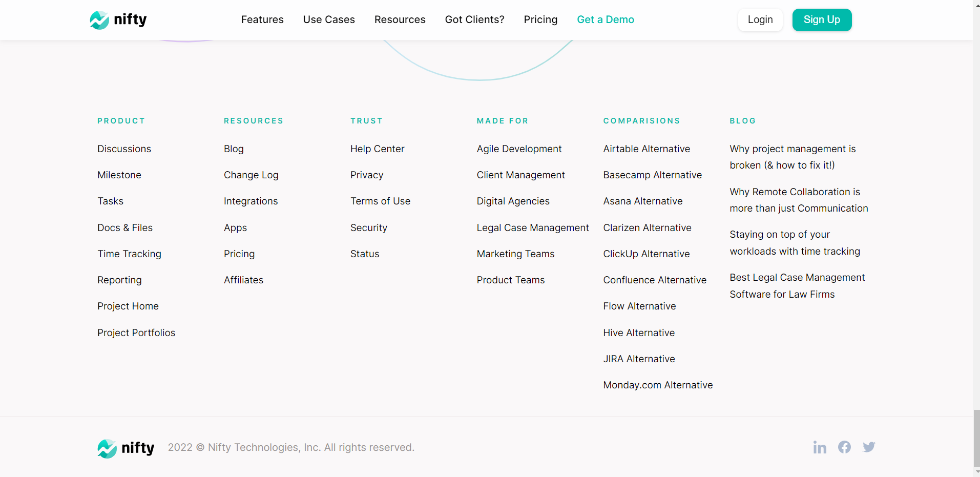Open the Change Log under Resources
The width and height of the screenshot is (980, 477).
point(251,175)
